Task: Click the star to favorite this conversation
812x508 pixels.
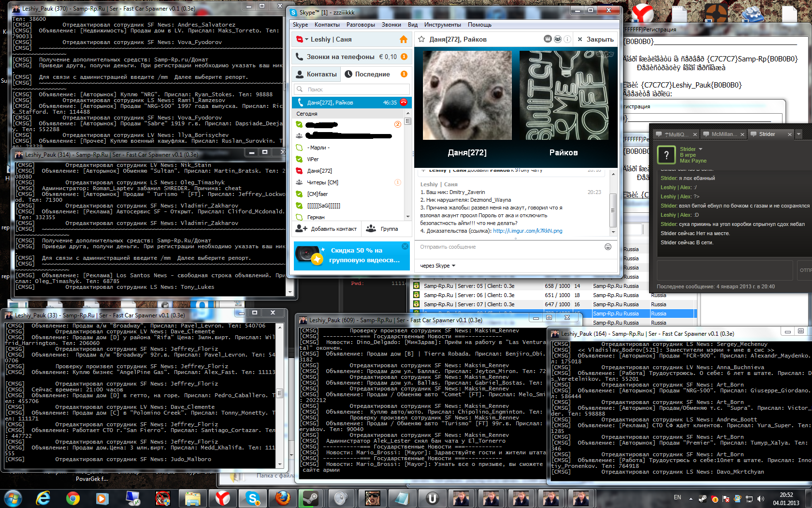Action: [421, 40]
